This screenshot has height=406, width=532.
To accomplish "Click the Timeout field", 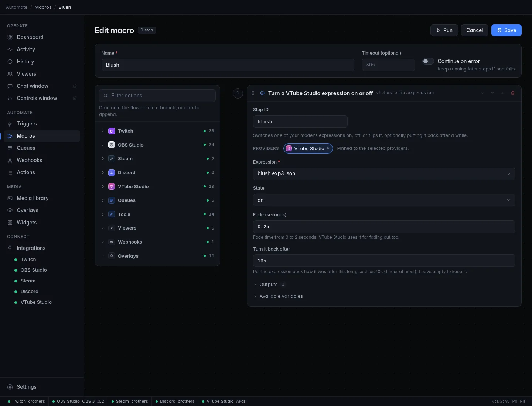I will 388,65.
